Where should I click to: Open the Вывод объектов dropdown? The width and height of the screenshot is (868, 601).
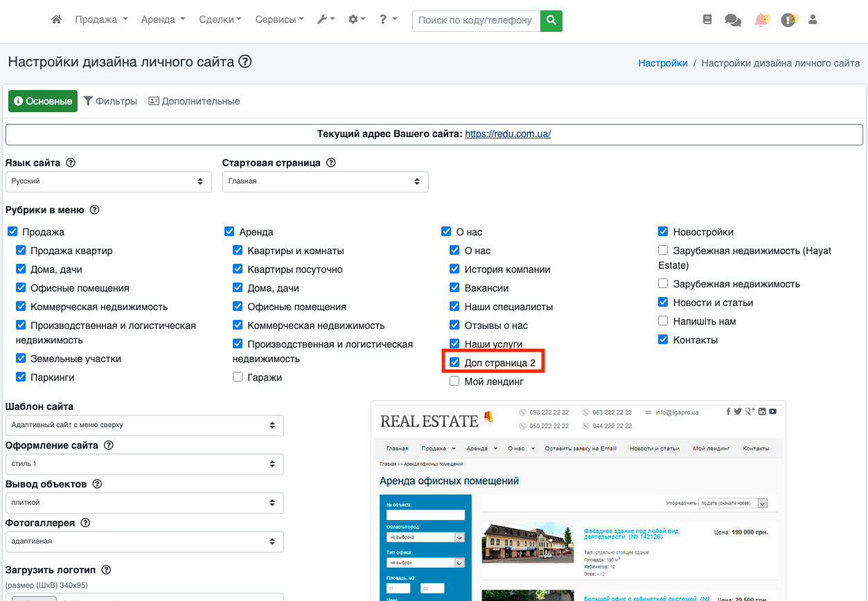click(144, 503)
